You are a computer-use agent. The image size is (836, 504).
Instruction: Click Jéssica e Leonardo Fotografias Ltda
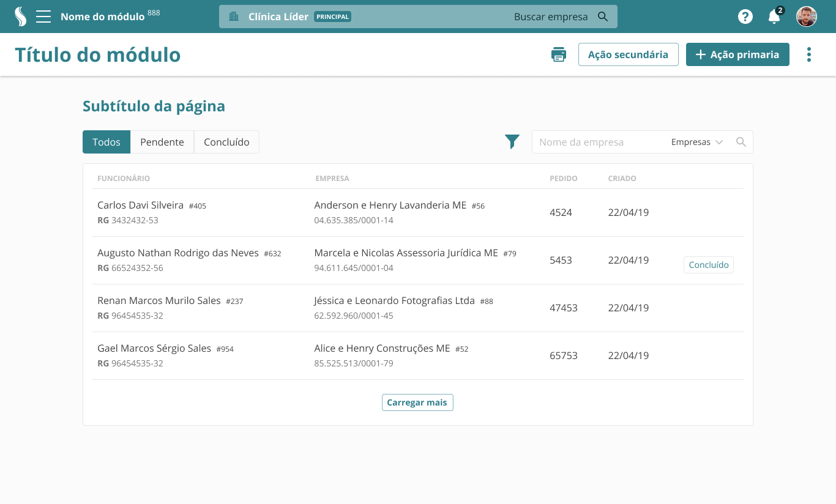[394, 301]
